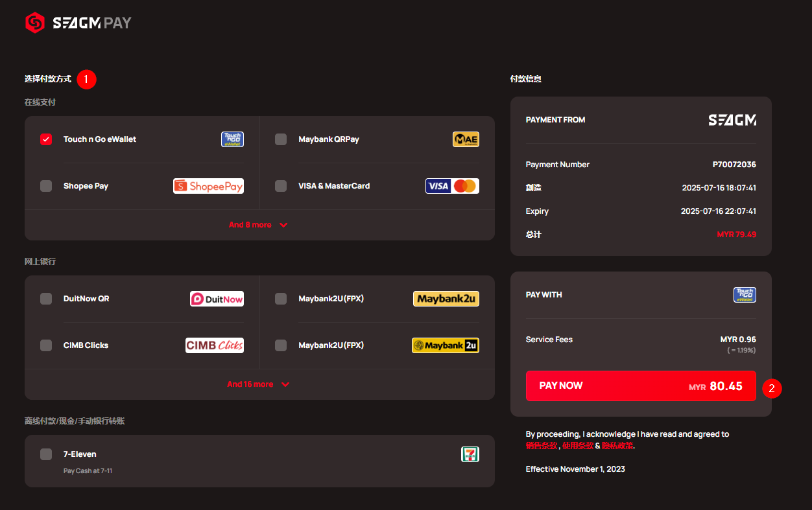Click the CIMB Clicks logo

[215, 345]
